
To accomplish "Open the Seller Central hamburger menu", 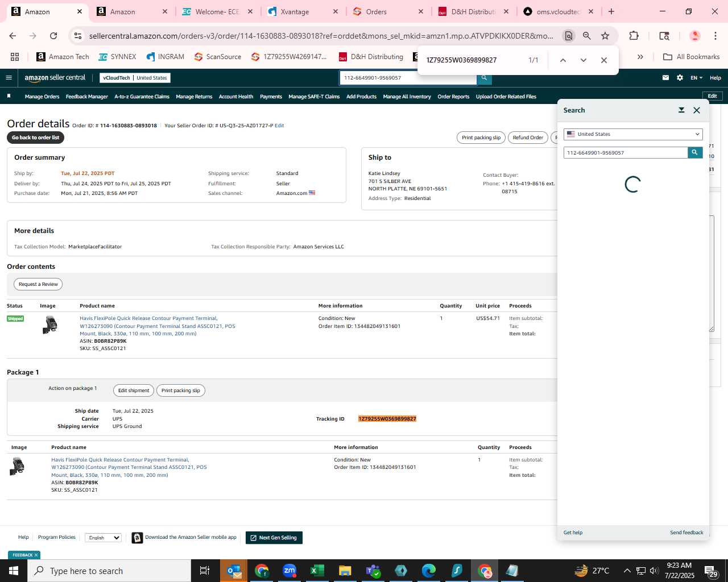I will pyautogui.click(x=9, y=78).
